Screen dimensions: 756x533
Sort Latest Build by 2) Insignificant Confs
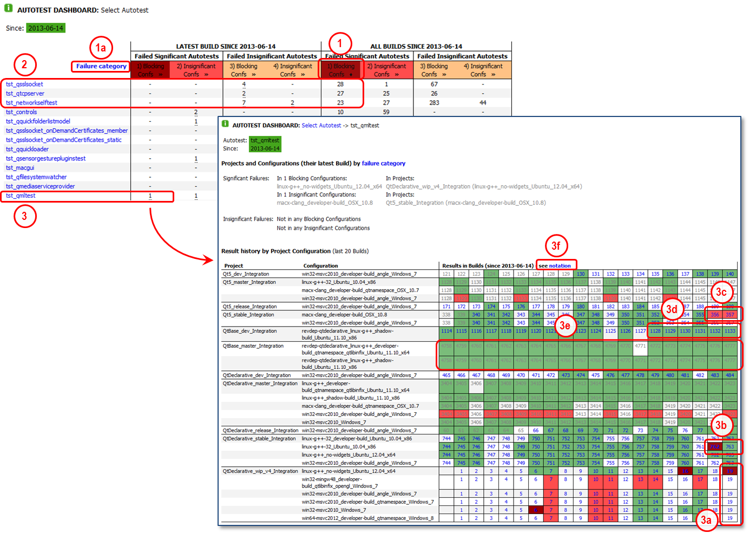pyautogui.click(x=196, y=70)
